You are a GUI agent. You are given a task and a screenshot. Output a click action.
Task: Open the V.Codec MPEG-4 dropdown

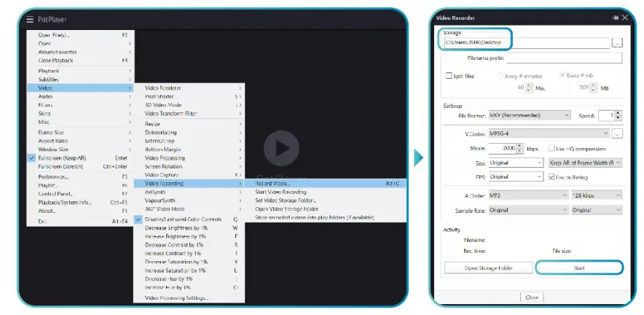pyautogui.click(x=549, y=133)
